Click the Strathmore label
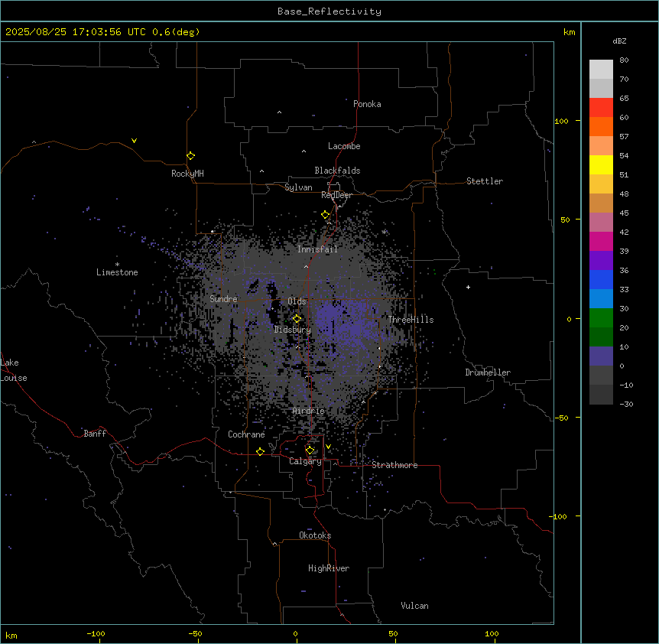The image size is (659, 644). (394, 465)
